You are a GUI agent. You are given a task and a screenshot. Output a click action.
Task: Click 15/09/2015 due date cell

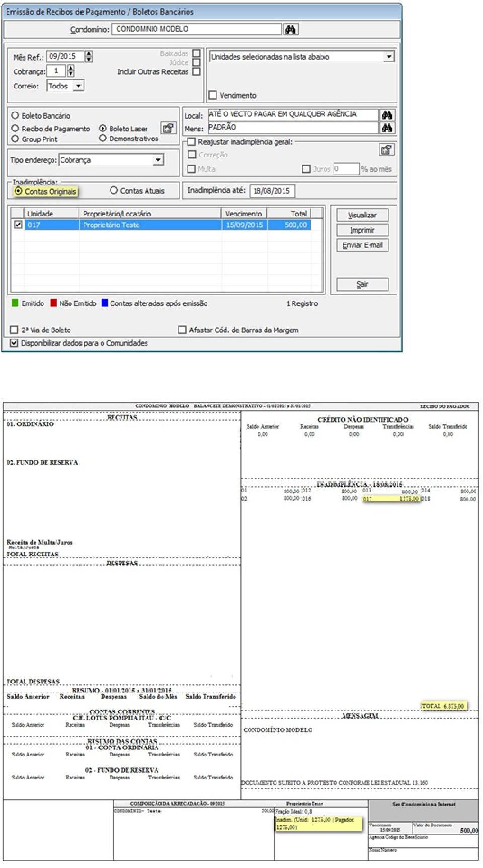click(245, 225)
